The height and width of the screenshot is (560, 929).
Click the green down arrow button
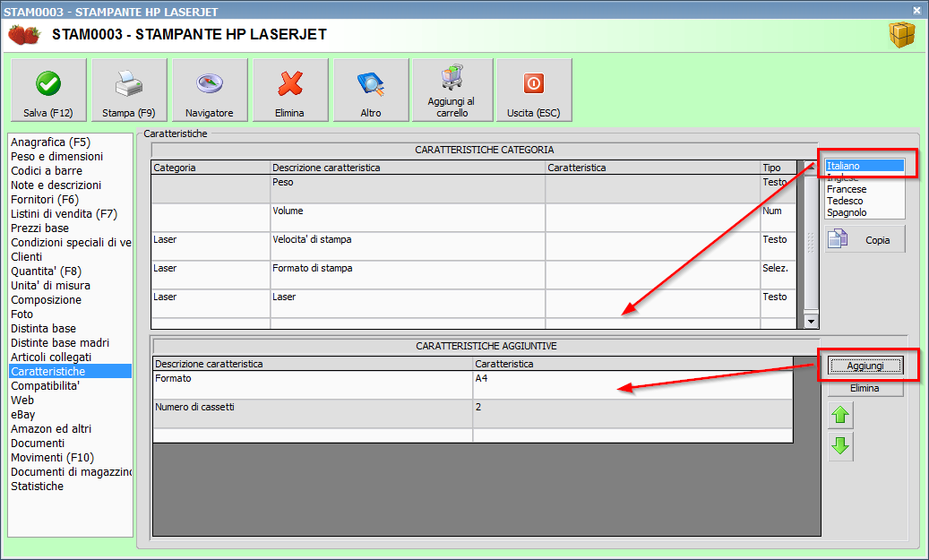840,446
